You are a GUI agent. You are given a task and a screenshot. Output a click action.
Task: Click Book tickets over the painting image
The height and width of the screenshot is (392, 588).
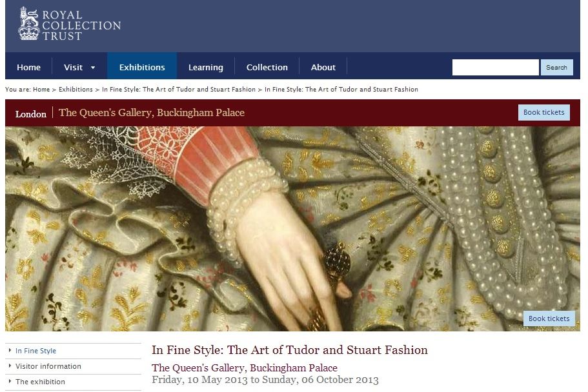pyautogui.click(x=549, y=318)
